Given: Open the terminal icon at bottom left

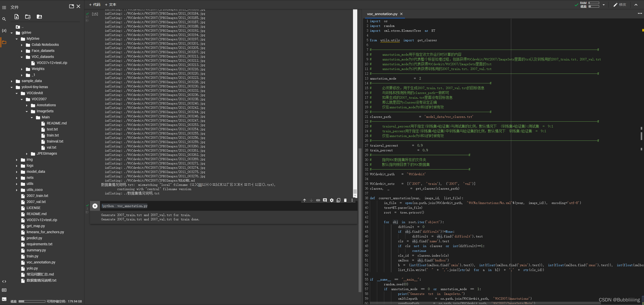Looking at the screenshot, I should [x=4, y=299].
